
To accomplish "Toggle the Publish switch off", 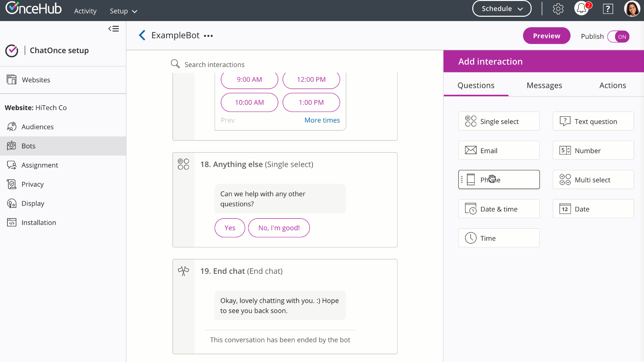I will 618,37.
